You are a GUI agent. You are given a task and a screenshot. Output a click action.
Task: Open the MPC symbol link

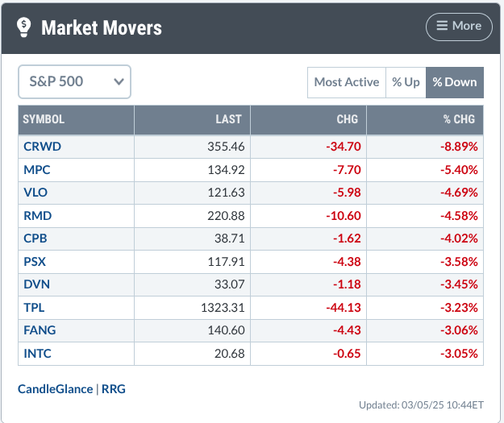(x=37, y=169)
